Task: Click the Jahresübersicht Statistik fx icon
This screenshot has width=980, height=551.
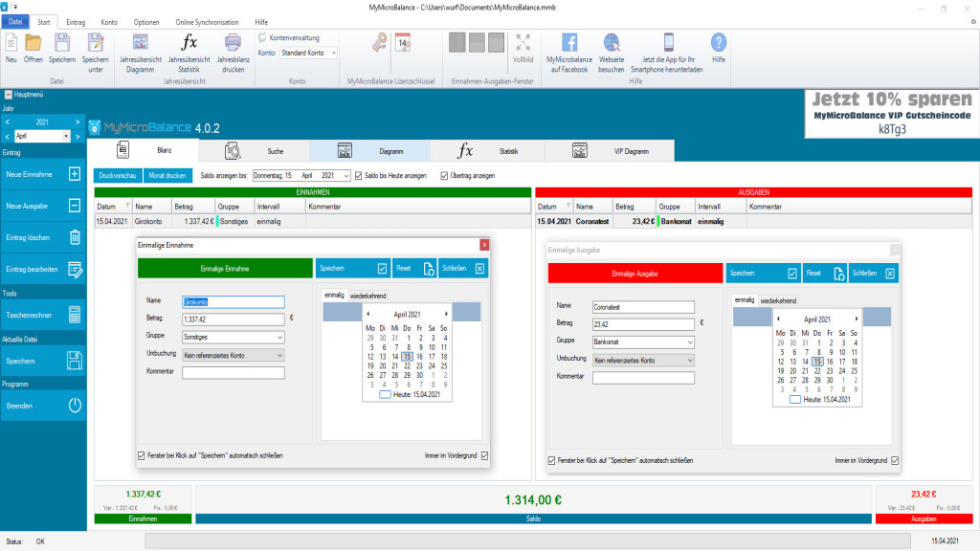Action: 189,42
